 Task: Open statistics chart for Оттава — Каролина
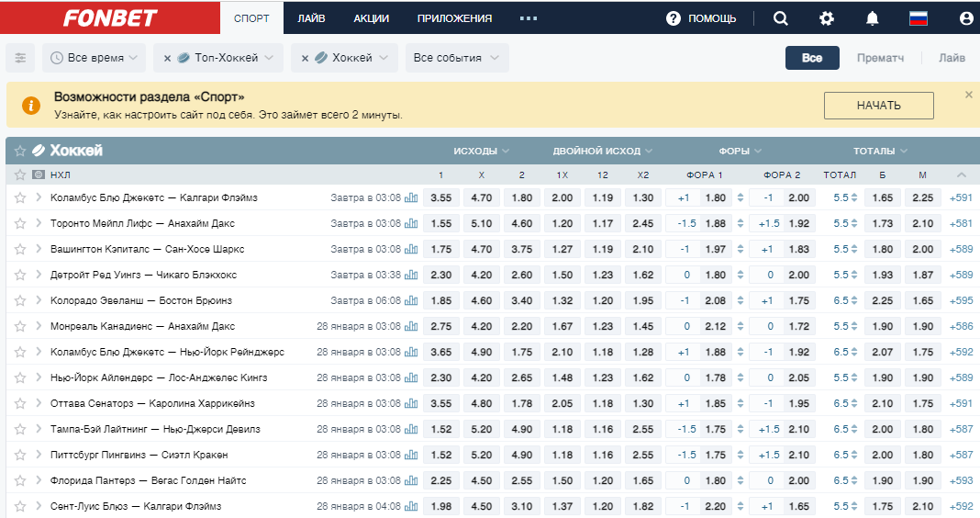pyautogui.click(x=411, y=403)
